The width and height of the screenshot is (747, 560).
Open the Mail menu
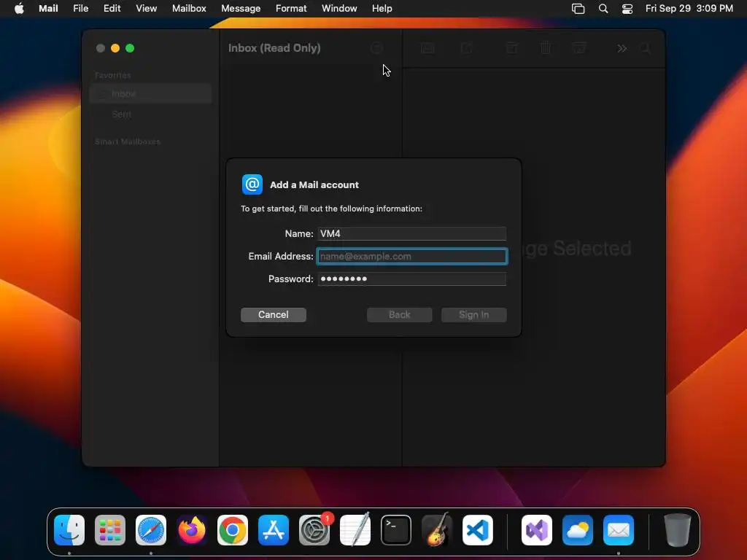coord(48,8)
